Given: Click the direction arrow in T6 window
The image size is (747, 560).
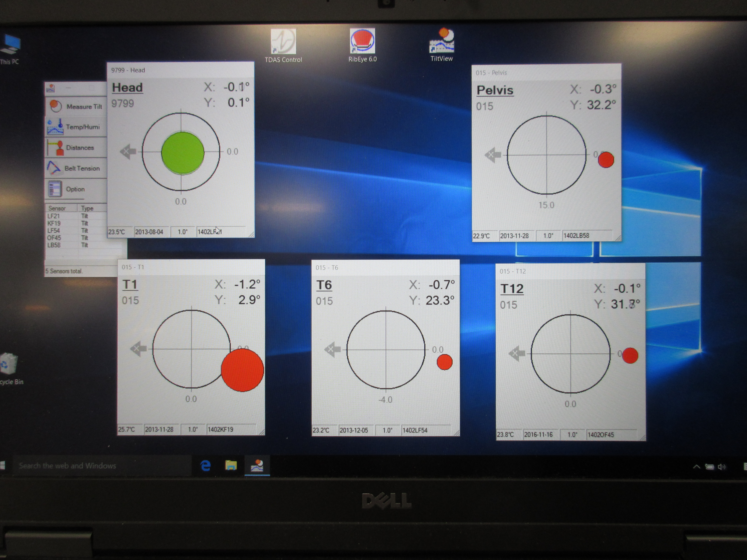Looking at the screenshot, I should [x=332, y=349].
